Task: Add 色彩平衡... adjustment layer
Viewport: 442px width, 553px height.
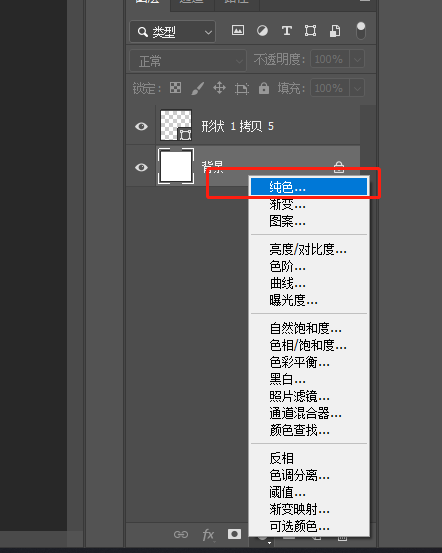Action: [x=309, y=362]
